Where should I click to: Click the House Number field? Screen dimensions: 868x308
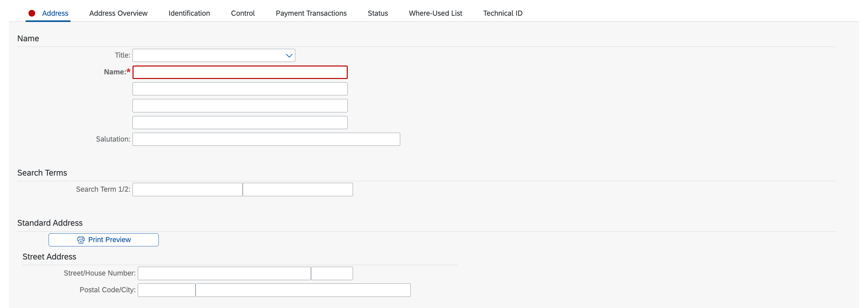332,273
